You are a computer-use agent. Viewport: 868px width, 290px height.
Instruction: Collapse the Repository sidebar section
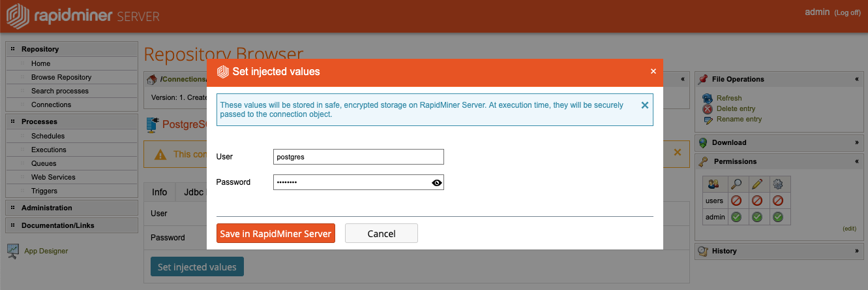pyautogui.click(x=72, y=49)
